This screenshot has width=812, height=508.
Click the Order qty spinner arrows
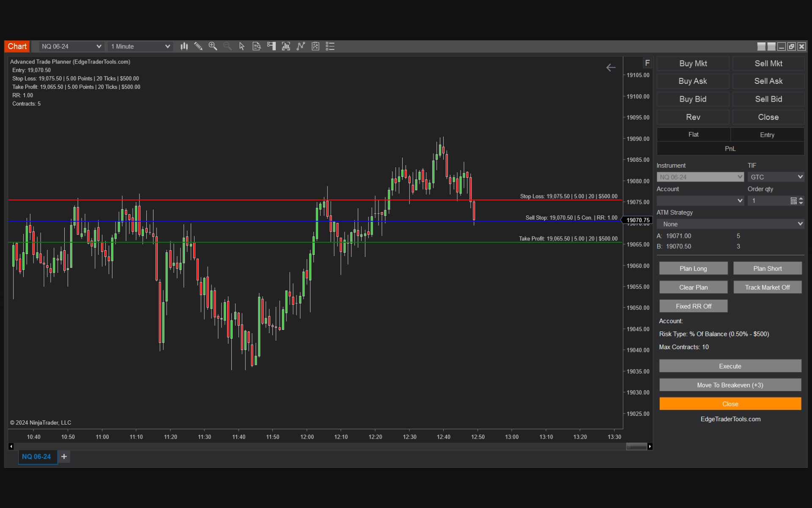[801, 201]
